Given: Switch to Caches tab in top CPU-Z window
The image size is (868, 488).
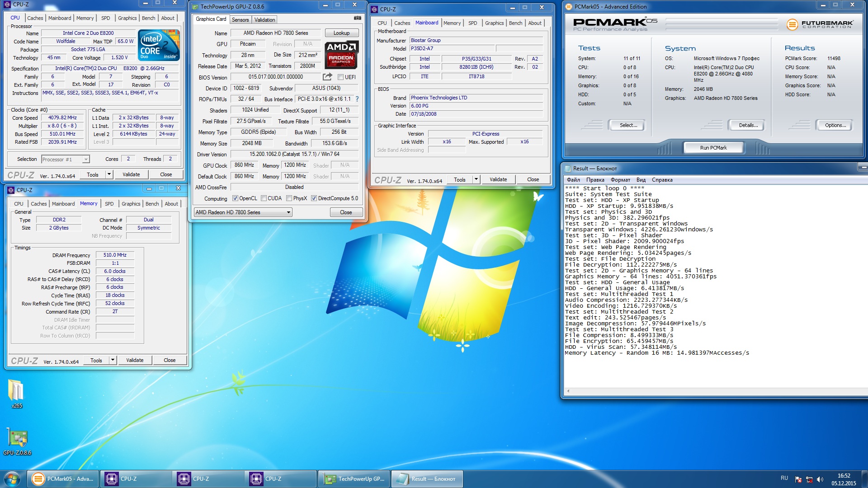Looking at the screenshot, I should click(35, 18).
